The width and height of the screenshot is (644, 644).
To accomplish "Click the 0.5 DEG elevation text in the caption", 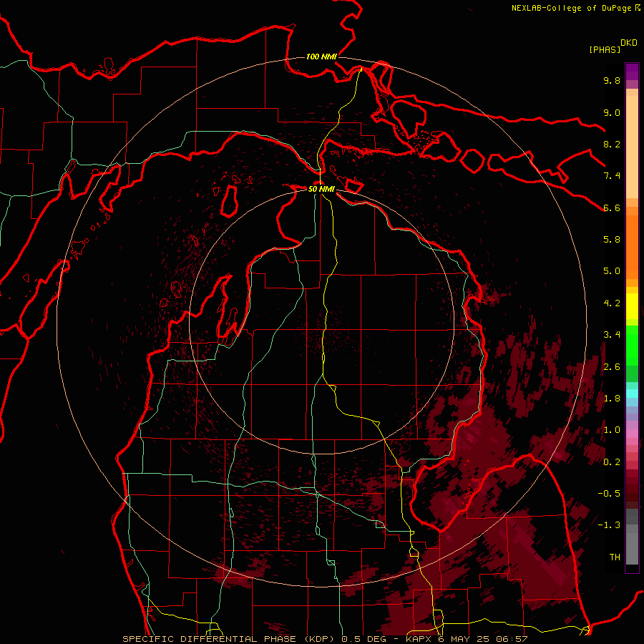I will (365, 639).
